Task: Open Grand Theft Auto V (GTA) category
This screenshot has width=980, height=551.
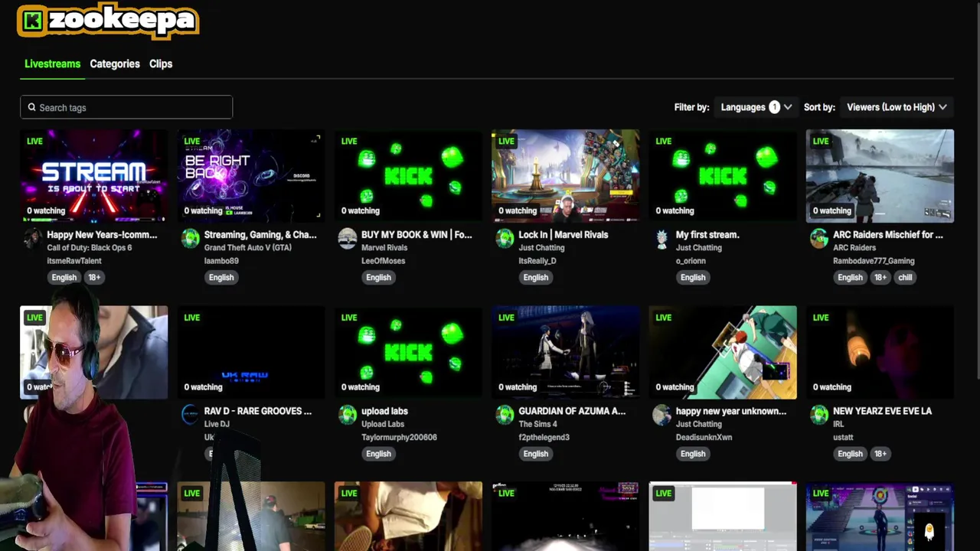Action: point(247,248)
